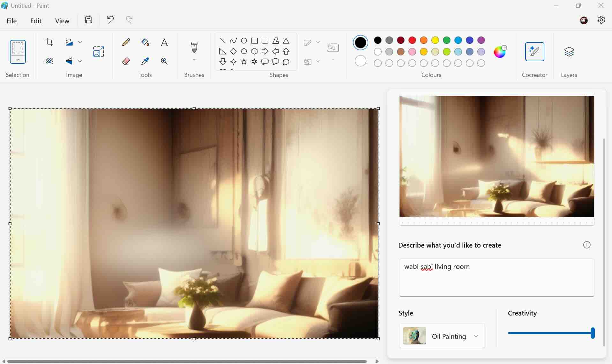Expand the Brushes options chevron
The image size is (612, 364).
pyautogui.click(x=194, y=60)
